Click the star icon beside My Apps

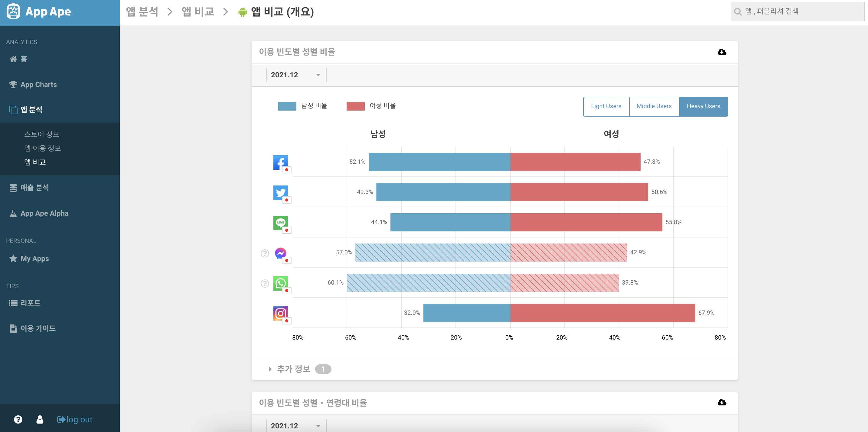coord(13,258)
